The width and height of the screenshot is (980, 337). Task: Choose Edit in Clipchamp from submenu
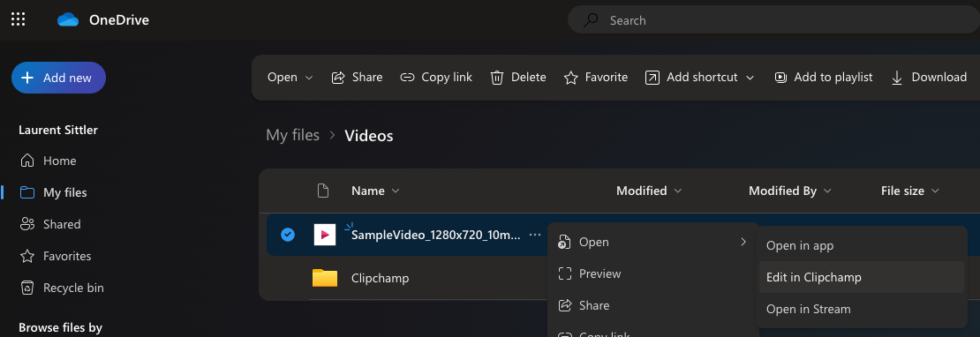pos(861,277)
